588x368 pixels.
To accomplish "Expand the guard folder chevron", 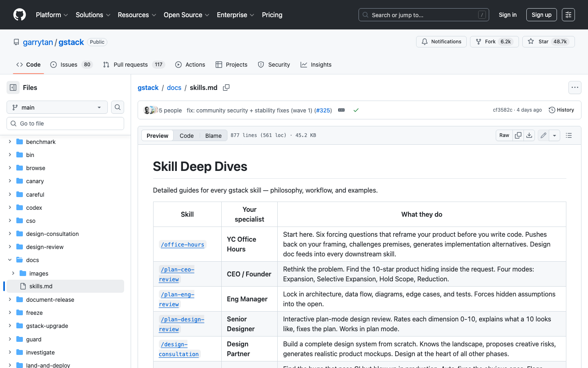I will (10, 339).
